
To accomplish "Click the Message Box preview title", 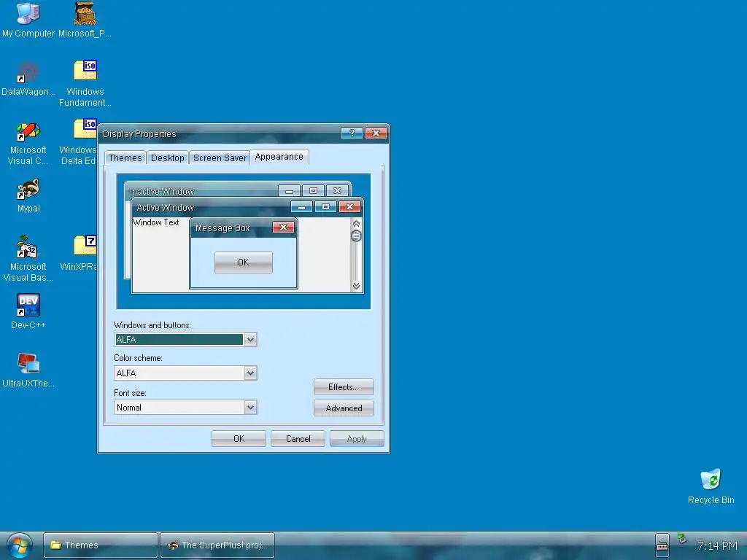I will click(222, 228).
